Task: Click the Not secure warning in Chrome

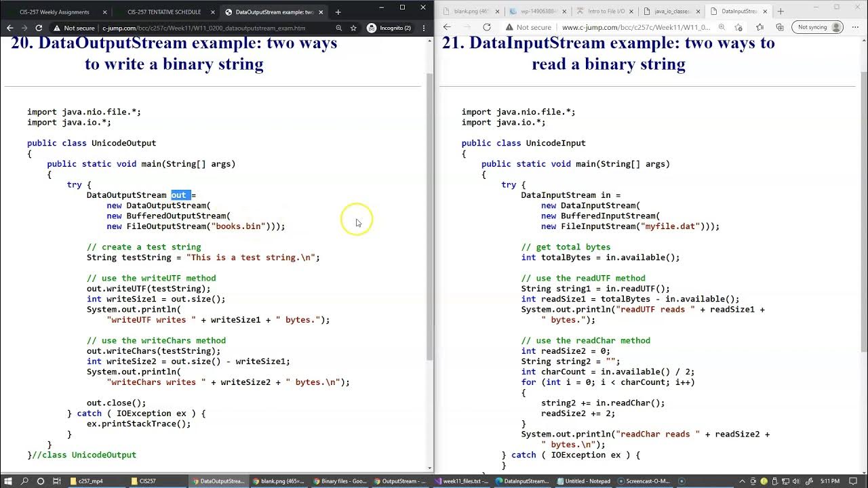Action: click(75, 28)
